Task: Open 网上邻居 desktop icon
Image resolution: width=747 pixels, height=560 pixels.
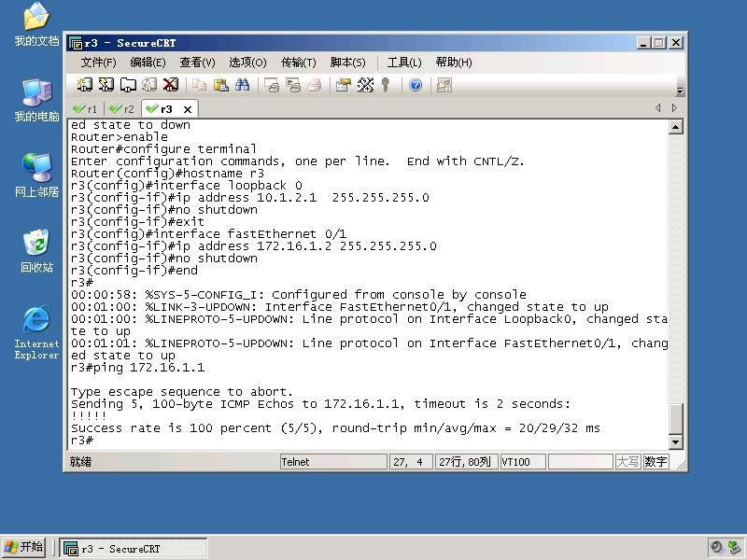Action: tap(36, 175)
